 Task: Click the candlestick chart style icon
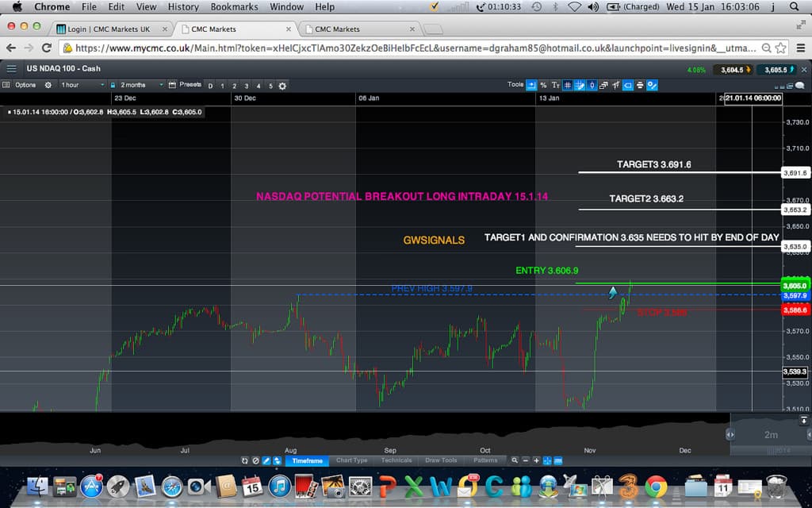click(592, 85)
